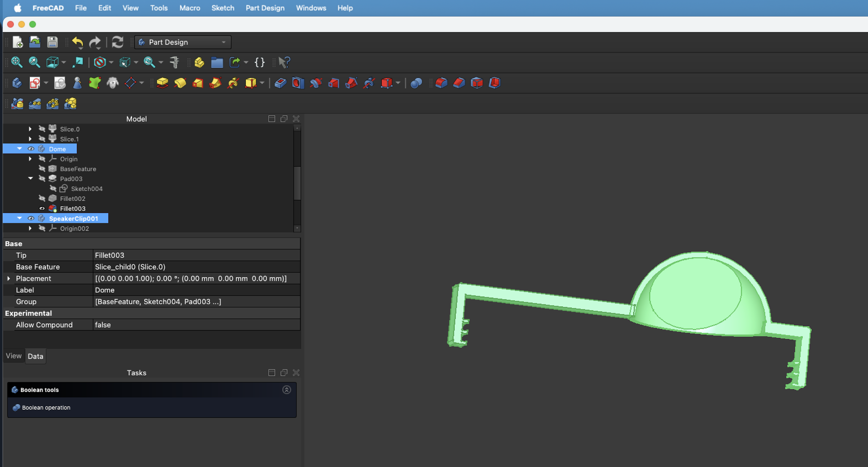Screen dimensions: 868x467
Task: Hide the Dome body via eye icon
Action: coord(31,149)
